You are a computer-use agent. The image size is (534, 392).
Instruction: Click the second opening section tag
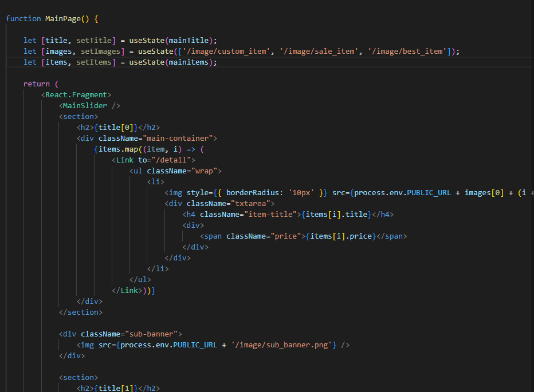pos(78,378)
